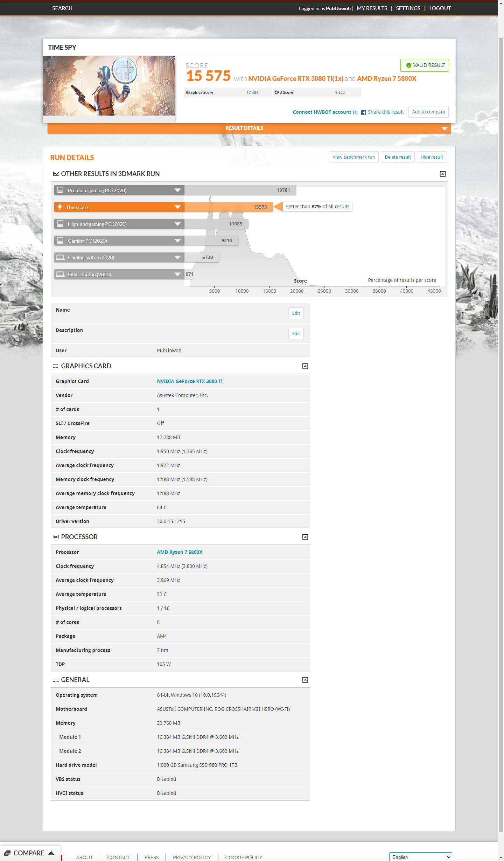Image resolution: width=504 pixels, height=861 pixels.
Task: Click the CPU Score value 9 622
Action: pos(340,92)
